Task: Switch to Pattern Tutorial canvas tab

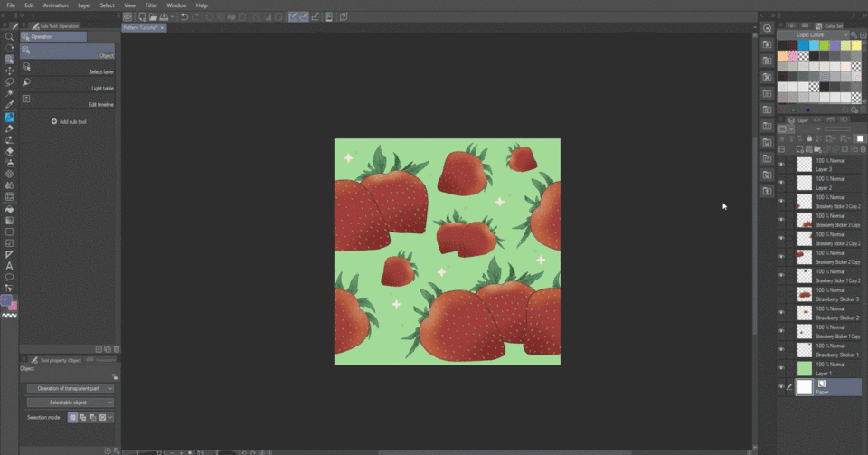Action: pyautogui.click(x=144, y=28)
